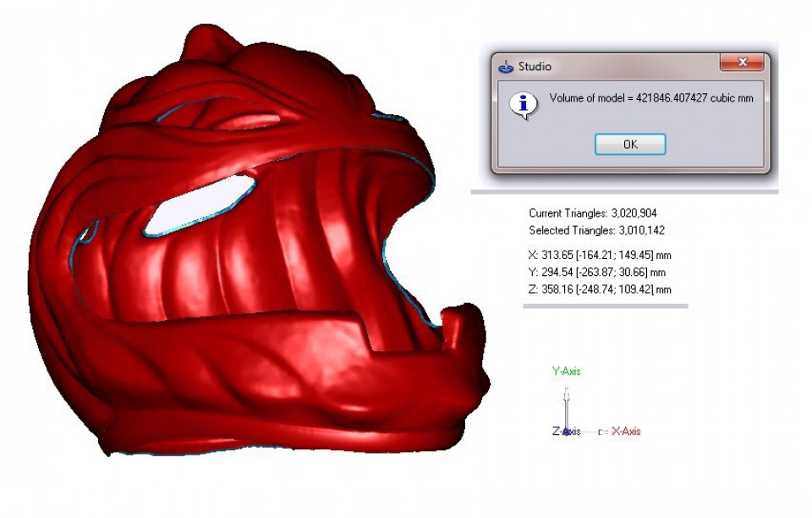This screenshot has width=812, height=518.
Task: Click the green Y-Axis label
Action: pyautogui.click(x=566, y=371)
